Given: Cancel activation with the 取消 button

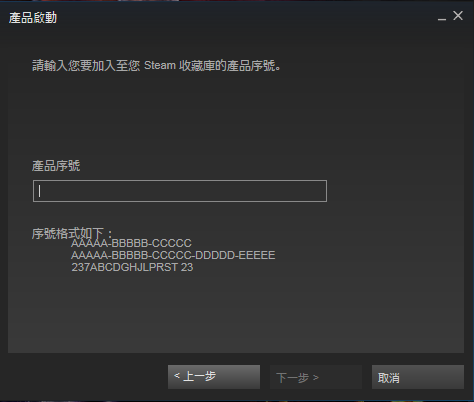Looking at the screenshot, I should click(418, 377).
